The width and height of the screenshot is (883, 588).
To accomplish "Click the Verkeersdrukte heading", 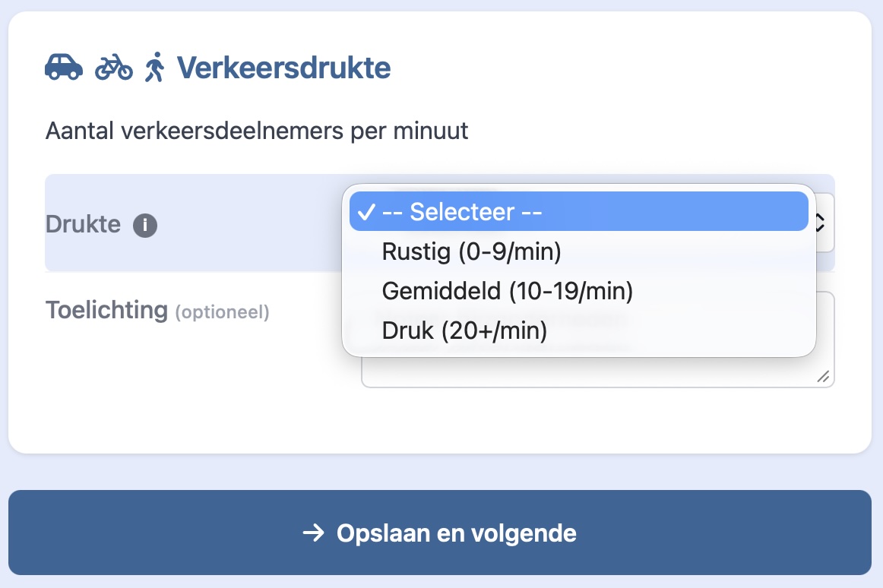I will (x=282, y=67).
